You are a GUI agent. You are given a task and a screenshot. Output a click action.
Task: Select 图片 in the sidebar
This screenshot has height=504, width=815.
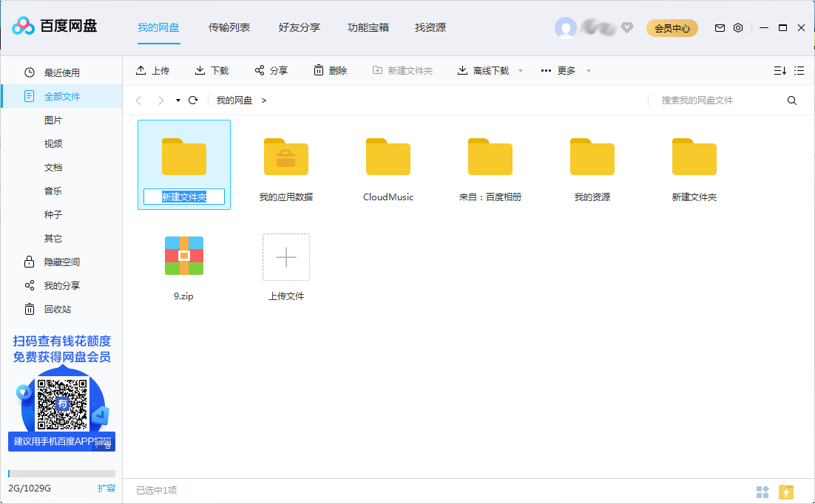click(53, 120)
